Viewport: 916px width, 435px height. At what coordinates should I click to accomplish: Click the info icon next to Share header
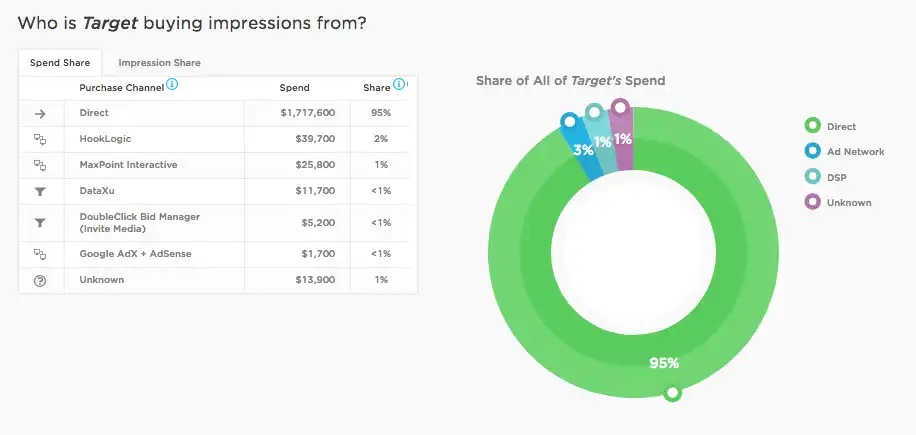tap(398, 85)
